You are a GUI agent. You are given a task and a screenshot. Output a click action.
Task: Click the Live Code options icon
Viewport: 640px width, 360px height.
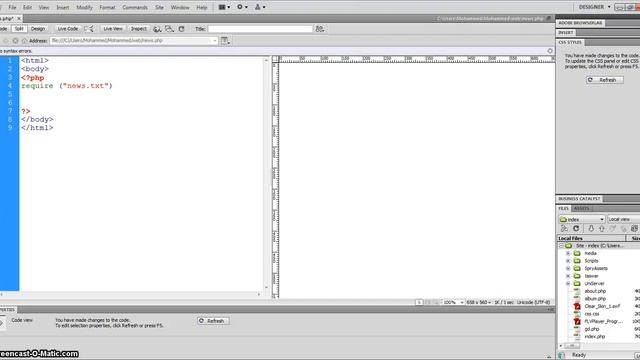(89, 29)
